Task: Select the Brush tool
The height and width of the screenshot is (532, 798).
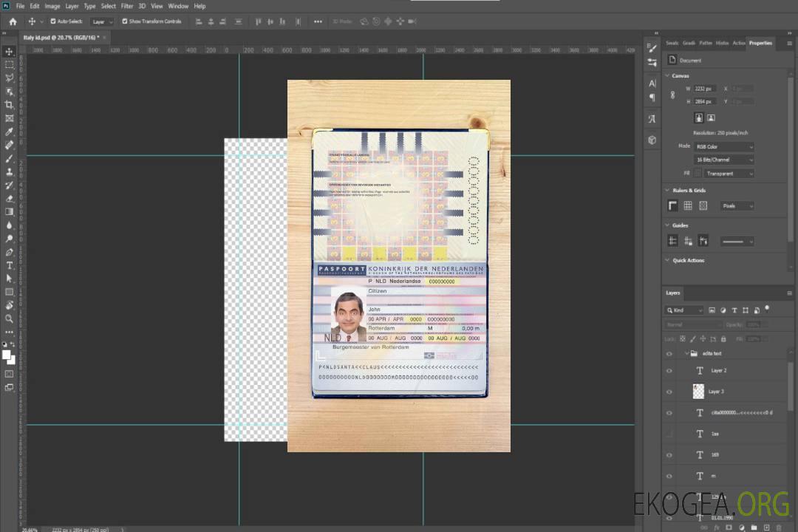Action: coord(9,158)
